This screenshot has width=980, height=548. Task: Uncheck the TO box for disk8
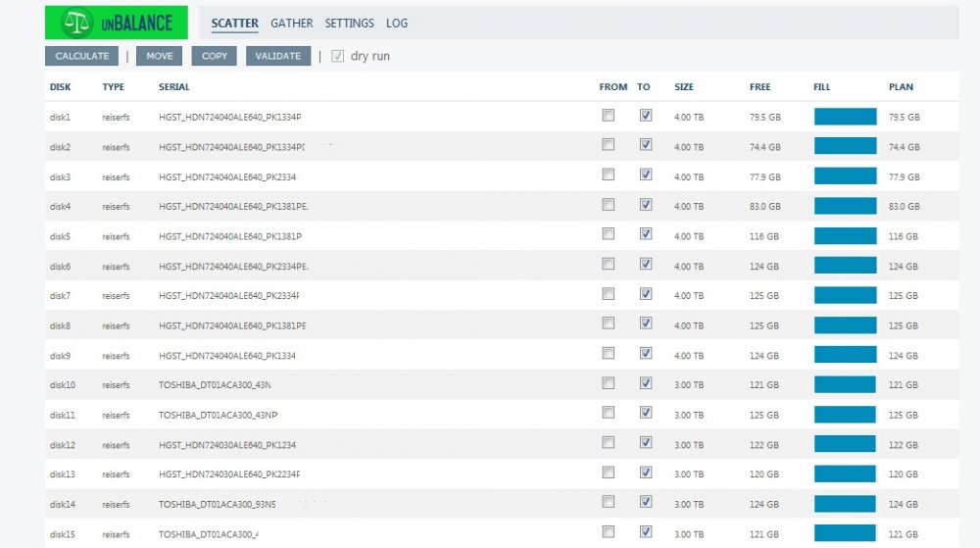click(x=646, y=324)
